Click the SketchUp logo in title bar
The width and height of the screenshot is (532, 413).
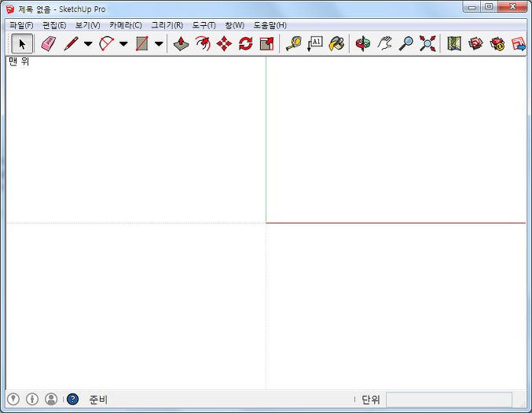pyautogui.click(x=10, y=9)
